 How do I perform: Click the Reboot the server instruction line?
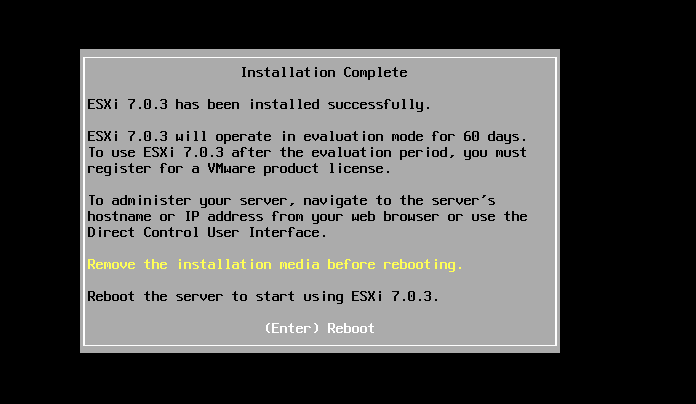point(263,297)
